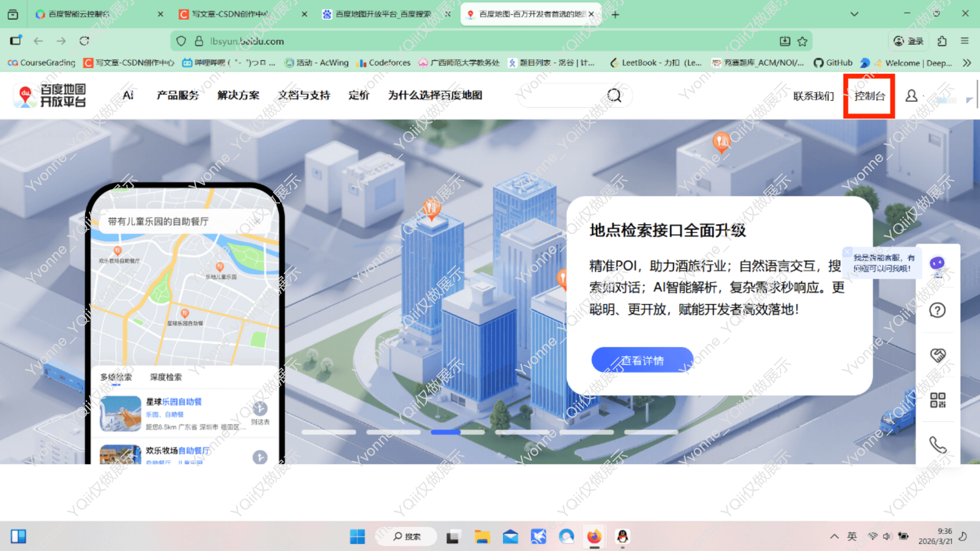Open the 解决方案 menu
Viewport: 980px width, 551px height.
click(238, 95)
